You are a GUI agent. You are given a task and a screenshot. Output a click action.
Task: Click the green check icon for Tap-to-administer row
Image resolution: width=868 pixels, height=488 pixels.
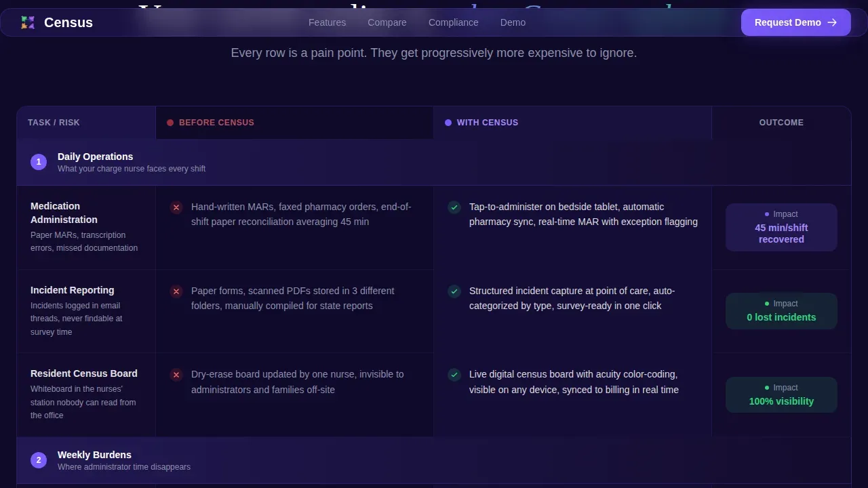[x=454, y=207]
